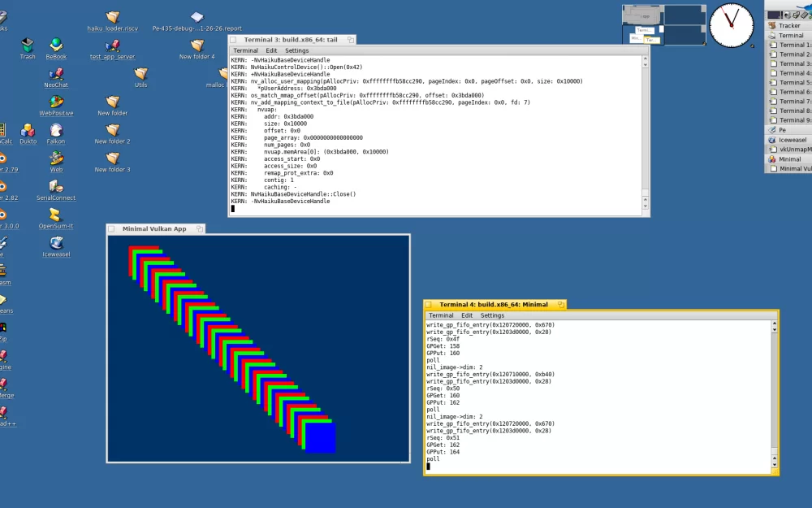Launch the Falkon browser icon
The image size is (812, 508).
[56, 130]
